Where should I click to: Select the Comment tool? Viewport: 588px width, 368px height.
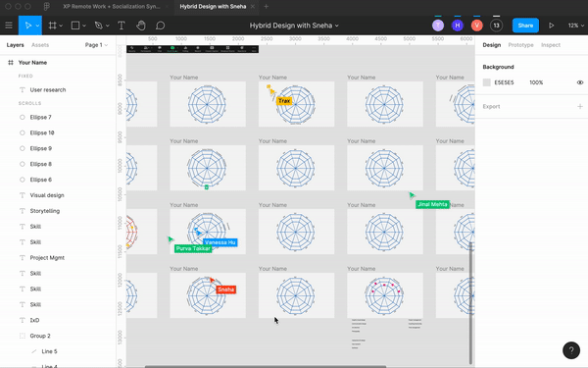pos(160,26)
